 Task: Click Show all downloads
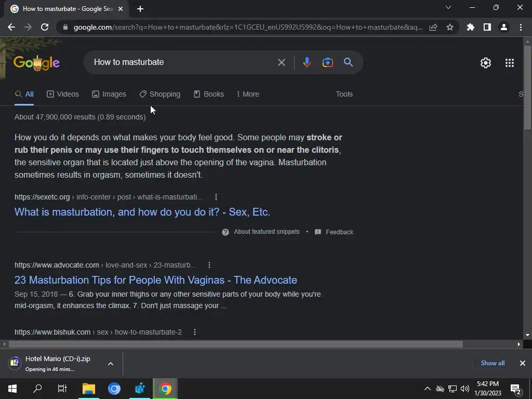click(493, 363)
